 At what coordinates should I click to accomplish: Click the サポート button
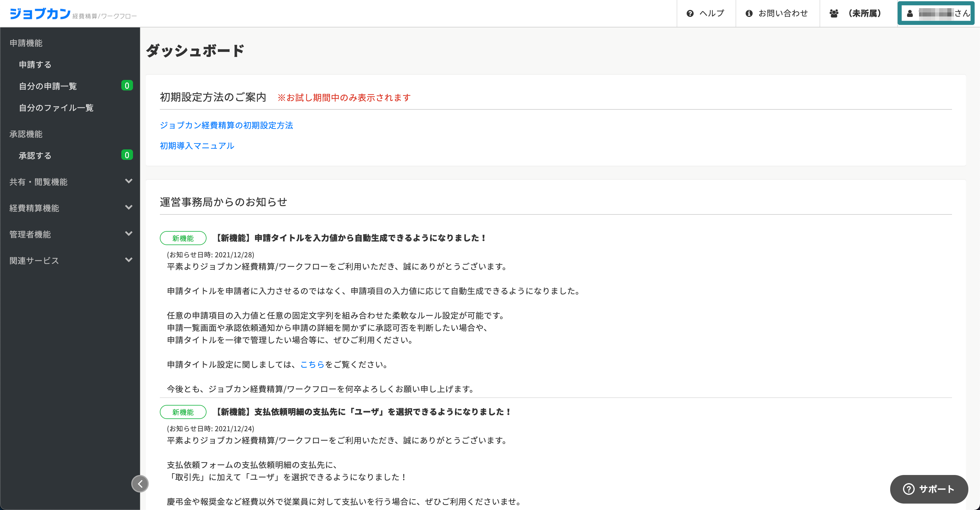(x=929, y=489)
